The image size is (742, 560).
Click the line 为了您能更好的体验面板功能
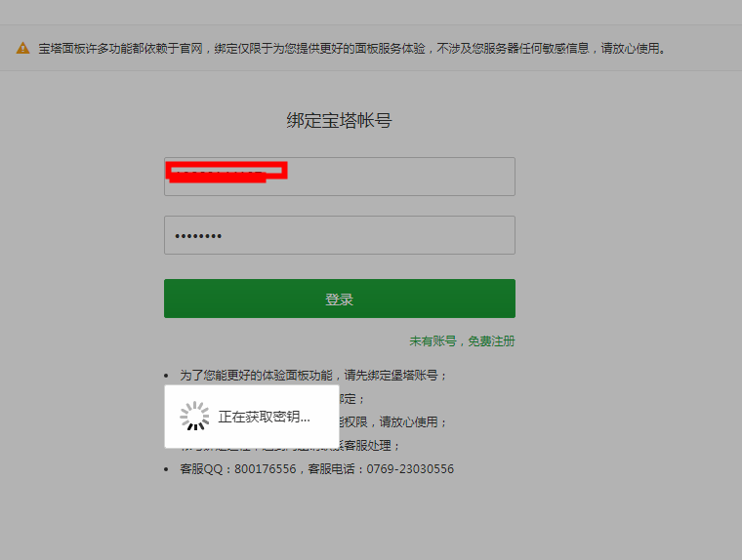pos(313,376)
